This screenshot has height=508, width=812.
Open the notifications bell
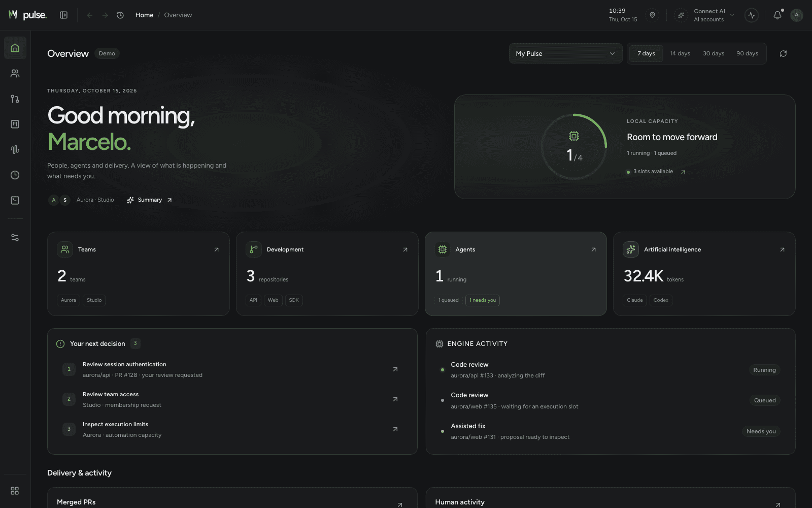[x=777, y=15]
